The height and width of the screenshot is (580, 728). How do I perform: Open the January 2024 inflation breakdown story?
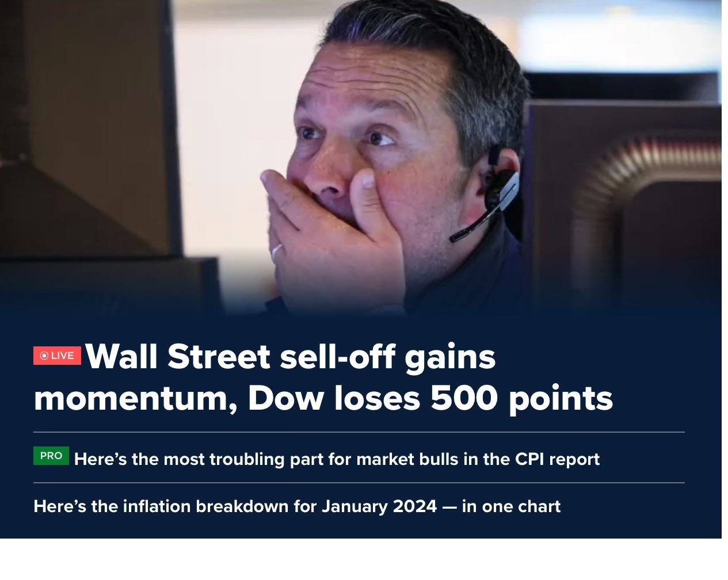297,506
